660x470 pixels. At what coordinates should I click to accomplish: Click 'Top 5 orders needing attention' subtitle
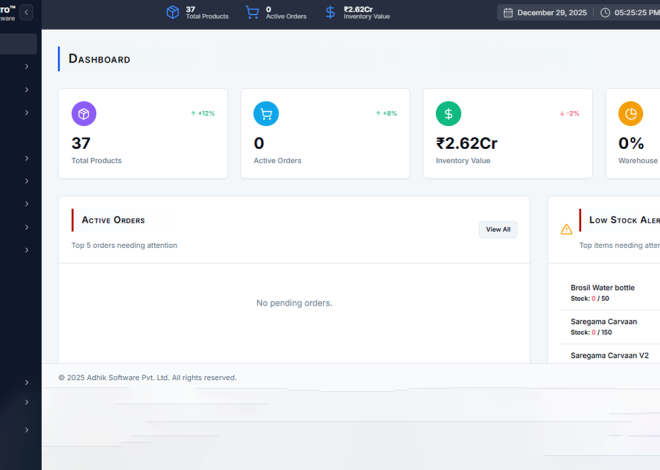[x=124, y=245]
